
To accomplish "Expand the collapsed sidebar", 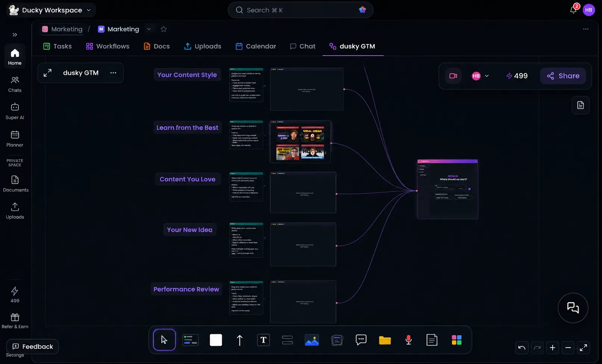I will click(x=15, y=35).
